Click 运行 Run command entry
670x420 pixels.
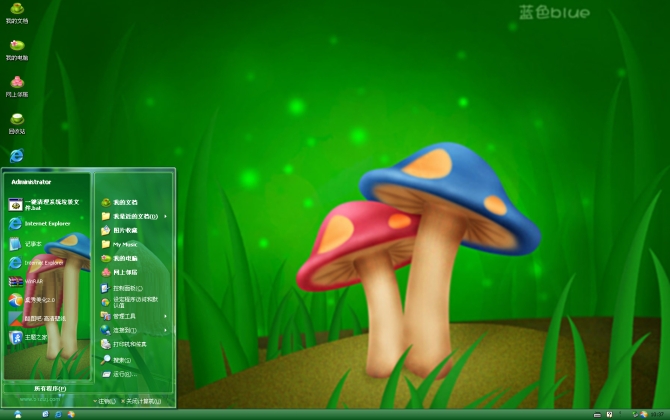pos(121,374)
